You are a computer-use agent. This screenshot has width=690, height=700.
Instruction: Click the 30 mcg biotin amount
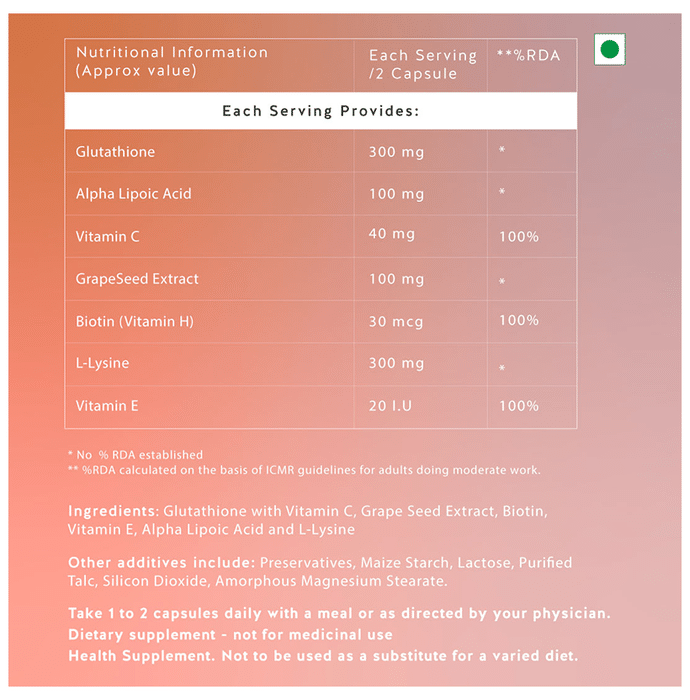pyautogui.click(x=396, y=322)
